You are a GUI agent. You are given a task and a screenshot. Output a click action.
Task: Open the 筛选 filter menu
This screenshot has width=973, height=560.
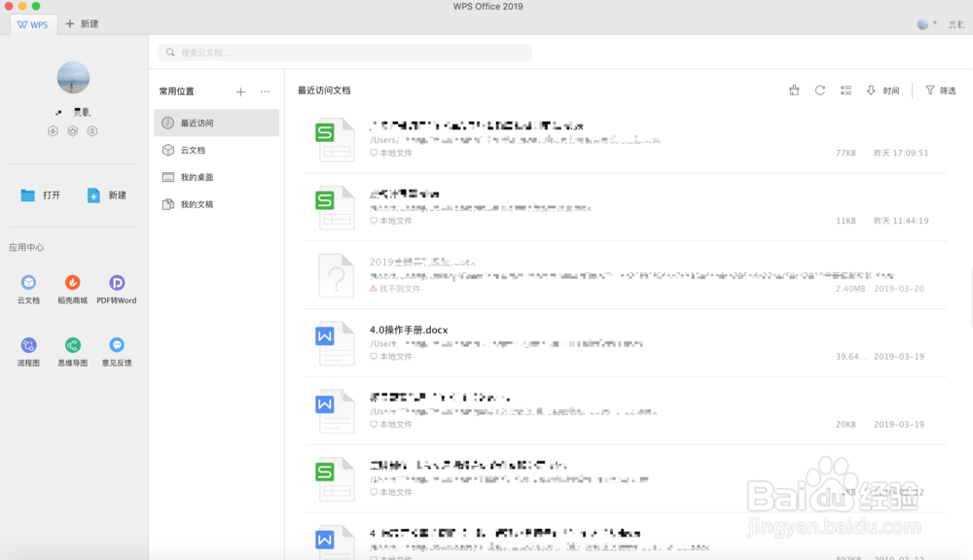[x=940, y=90]
